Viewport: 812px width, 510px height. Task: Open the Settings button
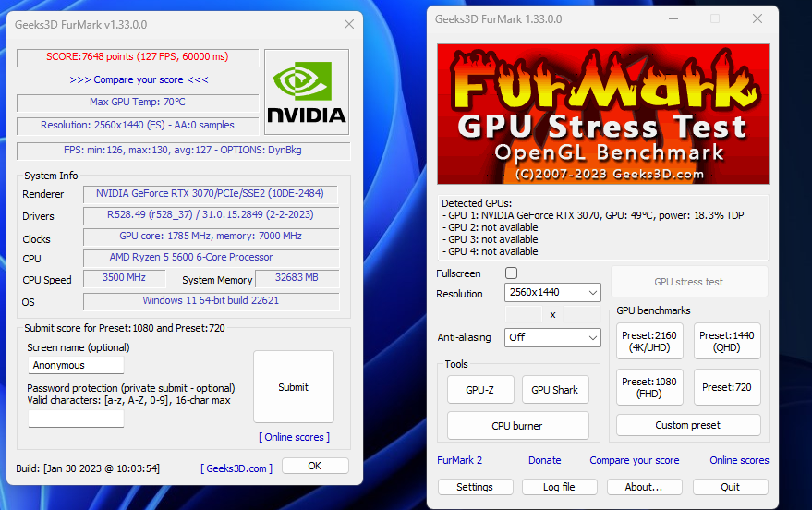tap(475, 487)
